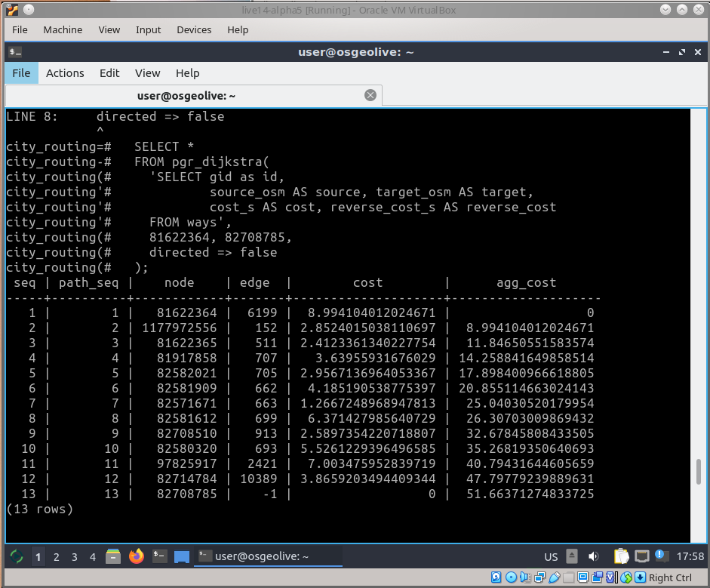Viewport: 710px width, 588px height.
Task: Switch to virtual desktop 2
Action: pyautogui.click(x=56, y=557)
